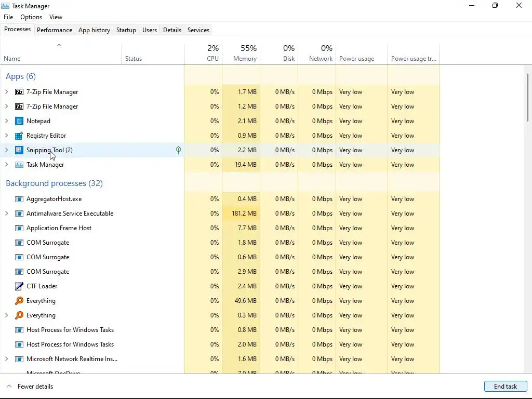Viewport: 532px width, 399px height.
Task: Expand the Registry Editor process group
Action: pyautogui.click(x=6, y=136)
